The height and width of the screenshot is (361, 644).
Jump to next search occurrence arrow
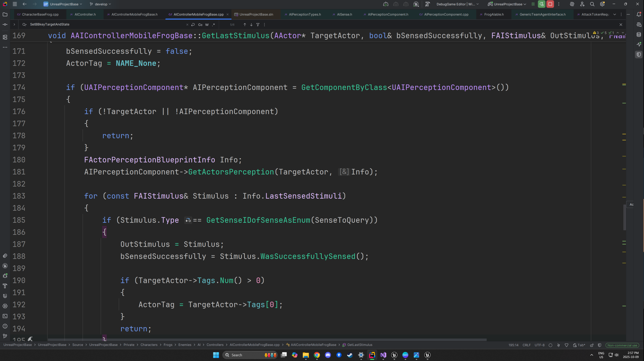pyautogui.click(x=251, y=25)
